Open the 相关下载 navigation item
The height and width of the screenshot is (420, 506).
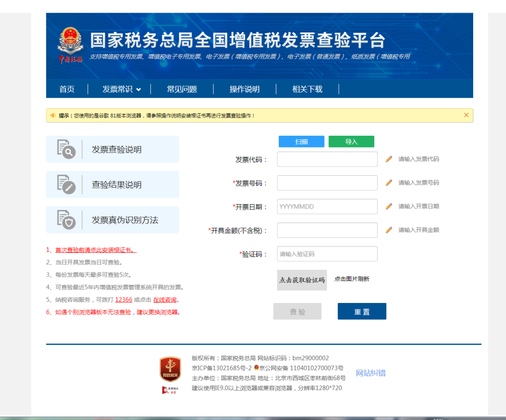pyautogui.click(x=307, y=89)
